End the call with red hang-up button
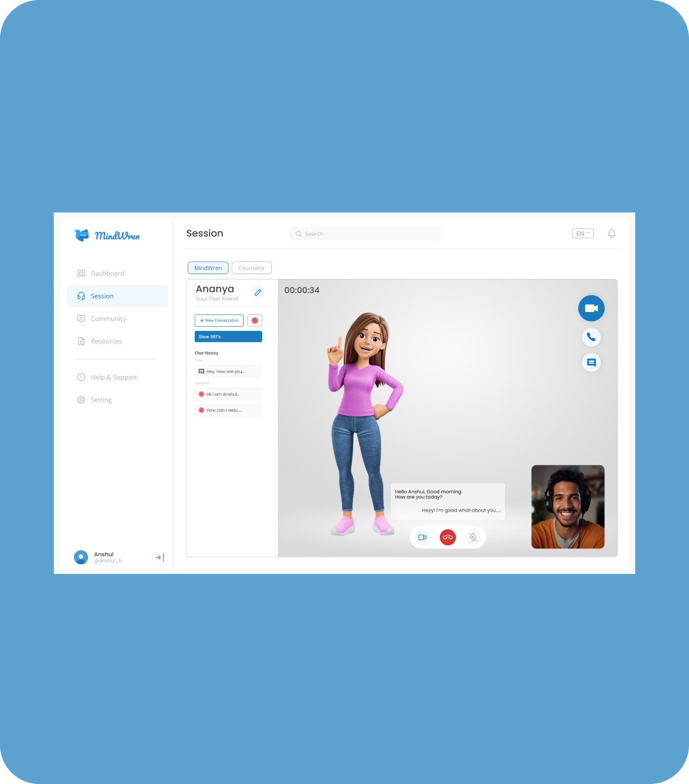Image resolution: width=689 pixels, height=784 pixels. pyautogui.click(x=448, y=537)
